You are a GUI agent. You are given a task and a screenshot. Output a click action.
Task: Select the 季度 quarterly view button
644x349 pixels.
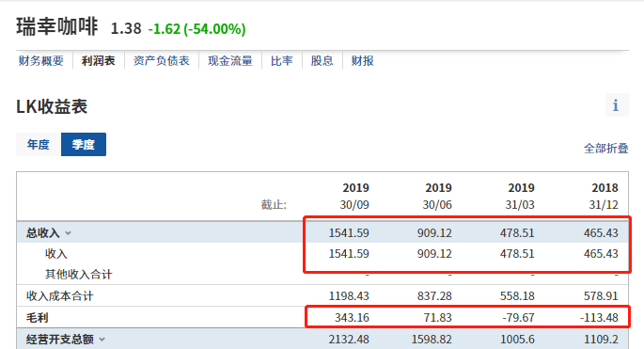84,144
